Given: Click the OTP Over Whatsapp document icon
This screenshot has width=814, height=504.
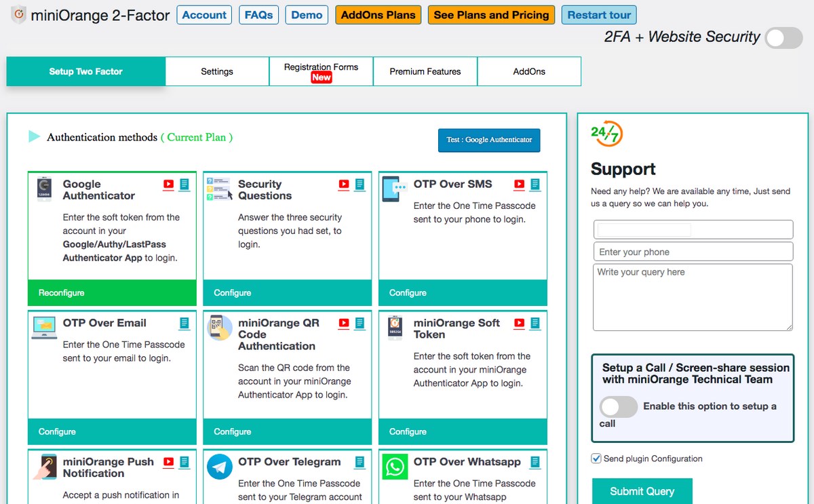Looking at the screenshot, I should [535, 463].
